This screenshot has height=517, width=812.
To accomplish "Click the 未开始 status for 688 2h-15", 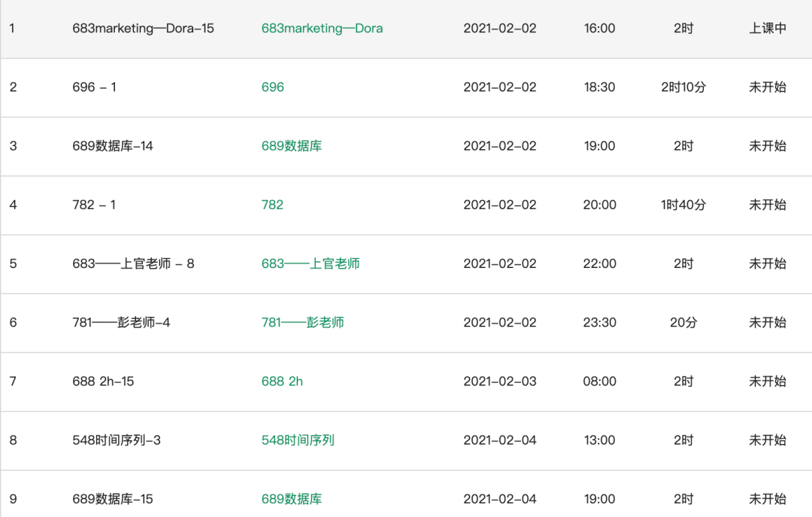I will pyautogui.click(x=767, y=382).
